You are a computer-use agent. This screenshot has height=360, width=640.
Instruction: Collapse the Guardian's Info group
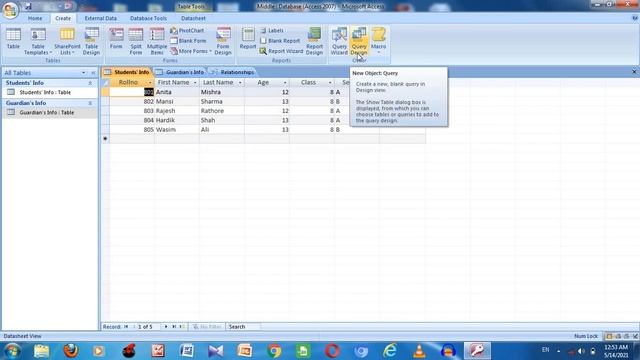(90, 103)
